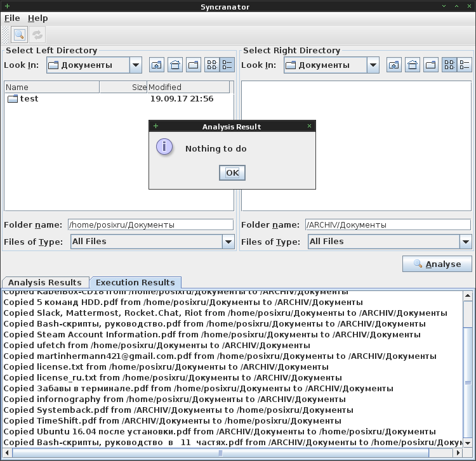Click the 'Copied Забавы в терминале.pdf' line
This screenshot has height=461, width=476.
[x=198, y=389]
